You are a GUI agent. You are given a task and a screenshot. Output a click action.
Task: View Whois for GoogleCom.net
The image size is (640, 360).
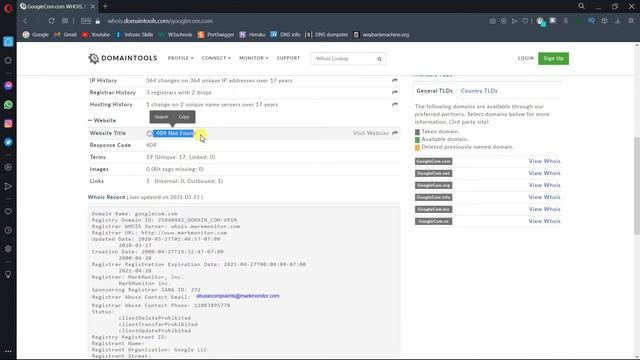click(544, 173)
